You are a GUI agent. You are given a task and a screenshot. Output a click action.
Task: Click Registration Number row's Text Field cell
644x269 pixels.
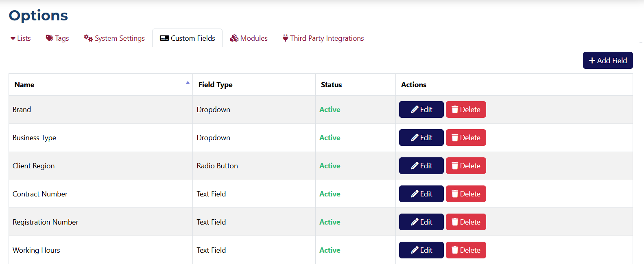coord(254,222)
